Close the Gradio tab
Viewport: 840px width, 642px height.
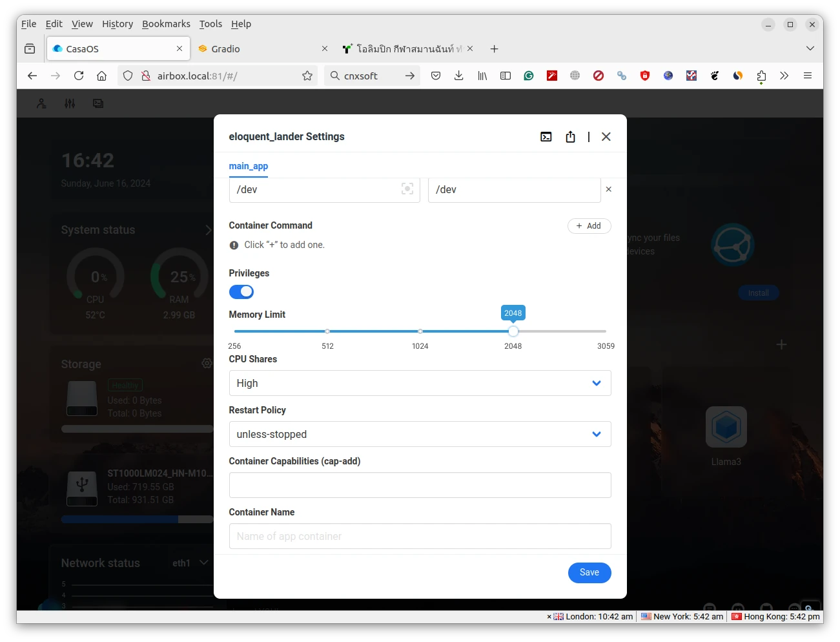coord(325,48)
